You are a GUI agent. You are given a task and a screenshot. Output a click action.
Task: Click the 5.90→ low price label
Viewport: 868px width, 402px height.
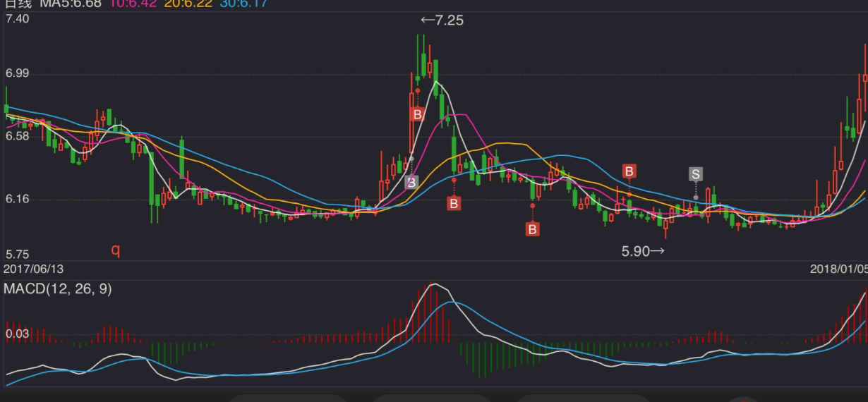643,251
